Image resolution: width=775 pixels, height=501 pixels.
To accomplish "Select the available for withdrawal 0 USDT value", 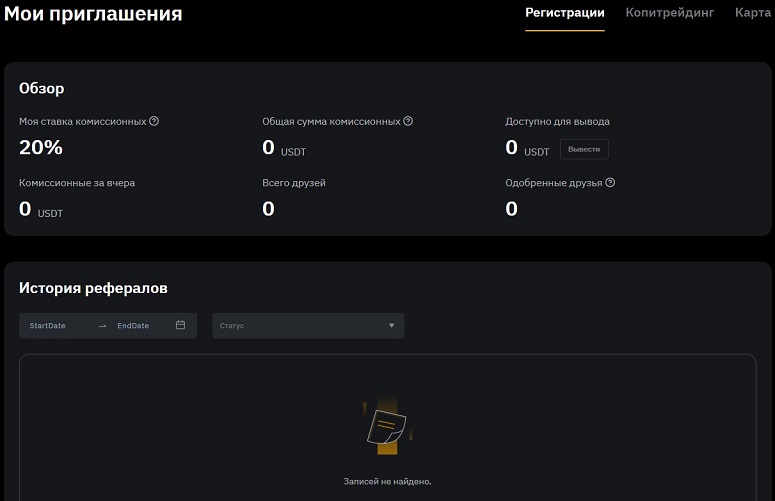I will 527,148.
